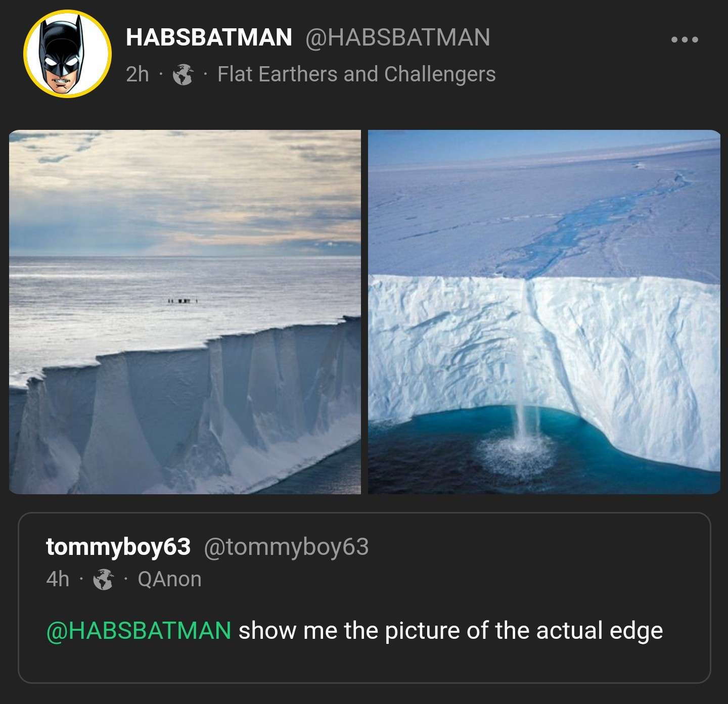The image size is (728, 704).
Task: Open the meltwater waterfall photo
Action: (544, 312)
